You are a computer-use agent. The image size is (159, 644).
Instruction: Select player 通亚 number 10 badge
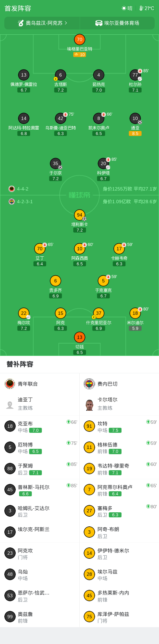(135, 118)
